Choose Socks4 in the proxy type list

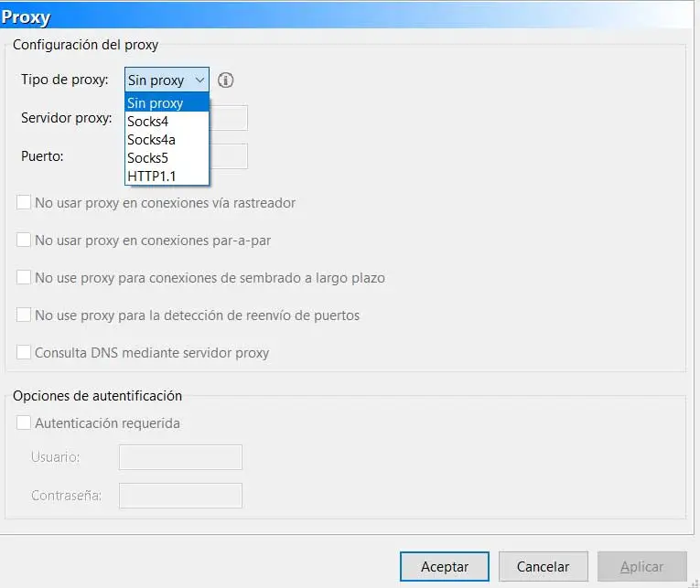(167, 121)
